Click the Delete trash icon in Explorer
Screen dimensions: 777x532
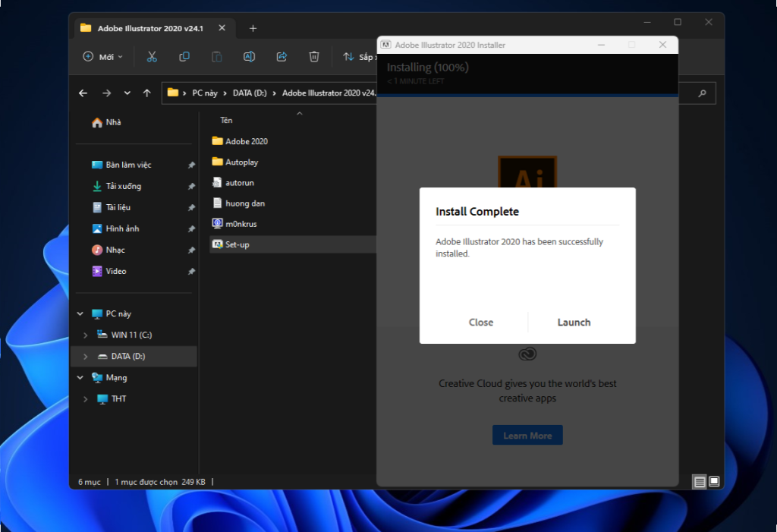pos(313,56)
